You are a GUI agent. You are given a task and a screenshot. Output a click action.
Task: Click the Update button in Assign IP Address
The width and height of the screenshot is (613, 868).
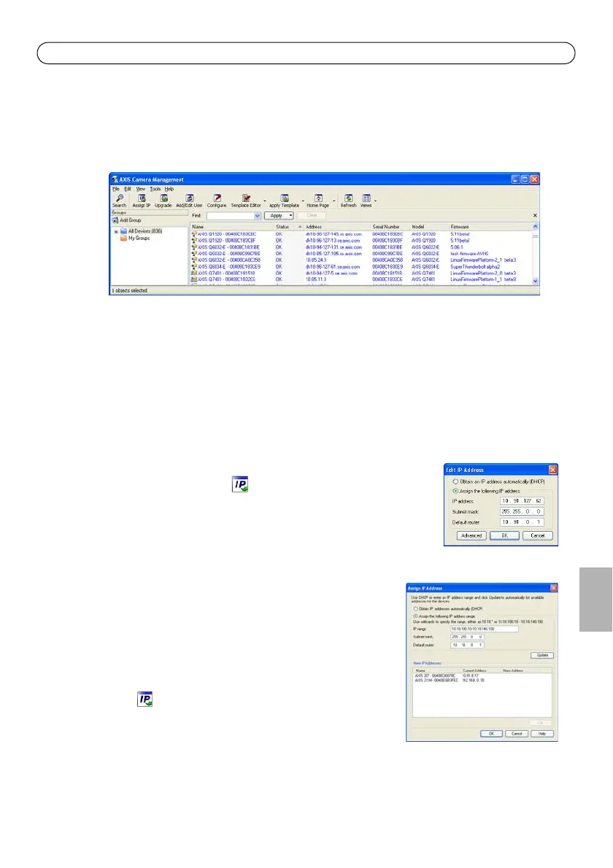542,656
